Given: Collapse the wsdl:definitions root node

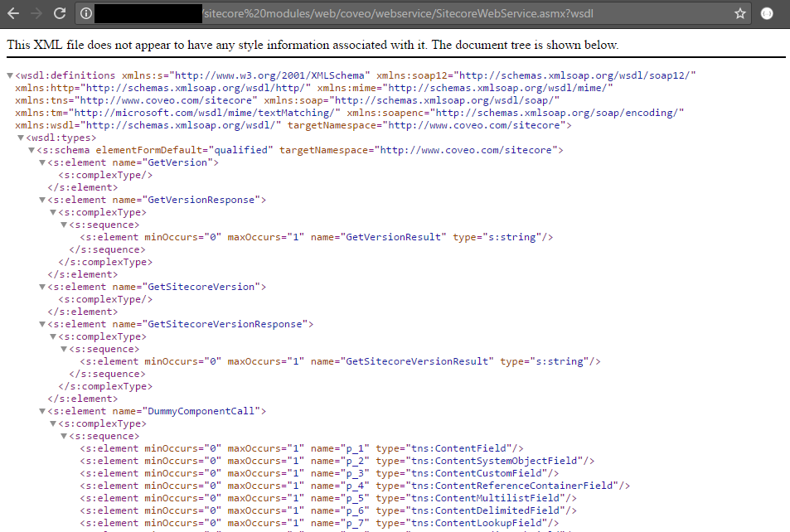Looking at the screenshot, I should (10, 75).
